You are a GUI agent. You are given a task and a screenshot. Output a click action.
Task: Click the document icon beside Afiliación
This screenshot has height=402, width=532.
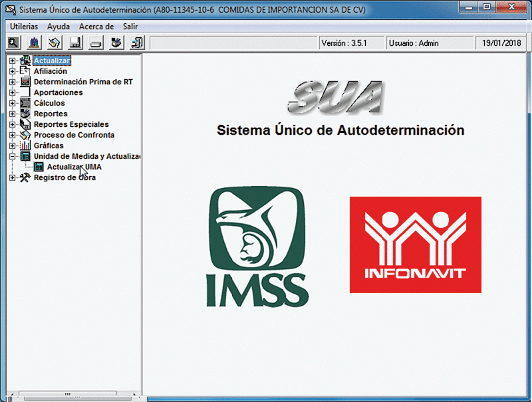coord(25,71)
